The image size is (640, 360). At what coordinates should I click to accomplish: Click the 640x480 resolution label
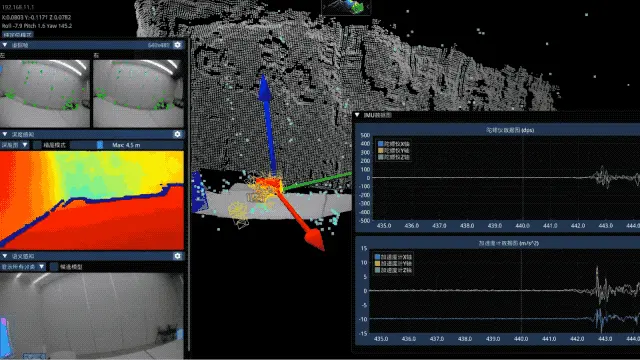coord(159,45)
